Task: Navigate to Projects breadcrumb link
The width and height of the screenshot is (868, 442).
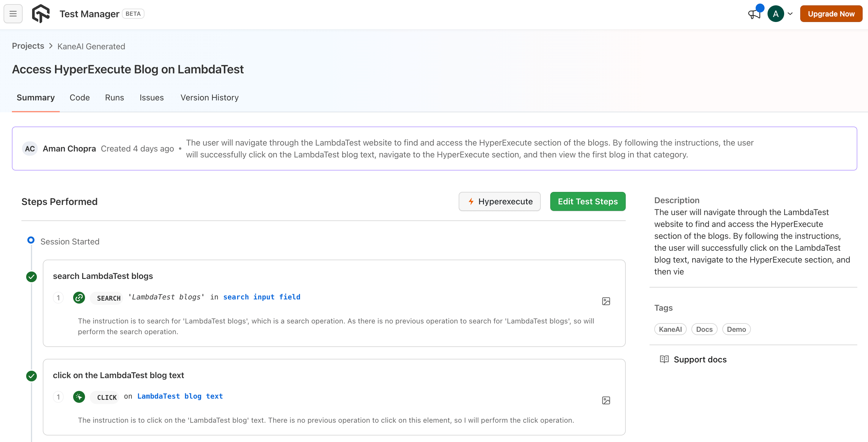Action: pos(28,46)
